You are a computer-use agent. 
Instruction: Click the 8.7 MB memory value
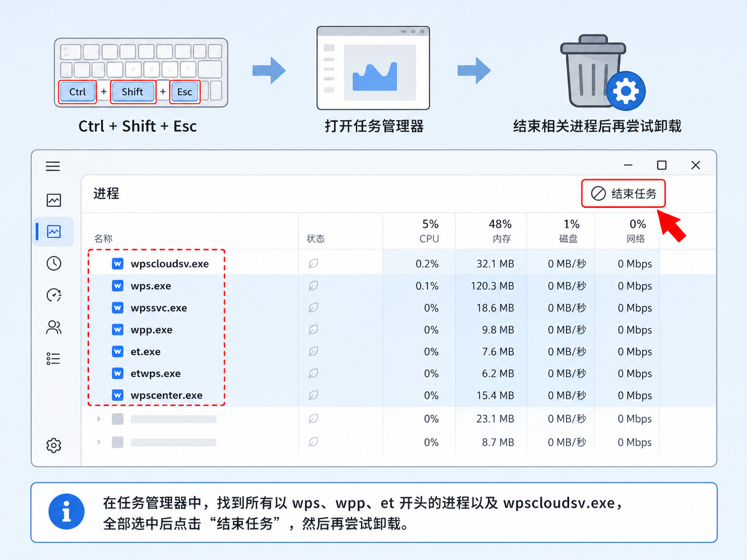(x=498, y=442)
